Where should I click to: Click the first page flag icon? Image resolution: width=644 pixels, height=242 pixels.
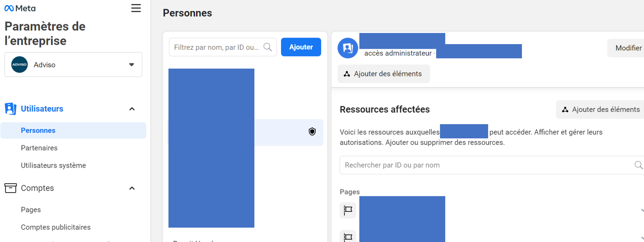pyautogui.click(x=348, y=210)
